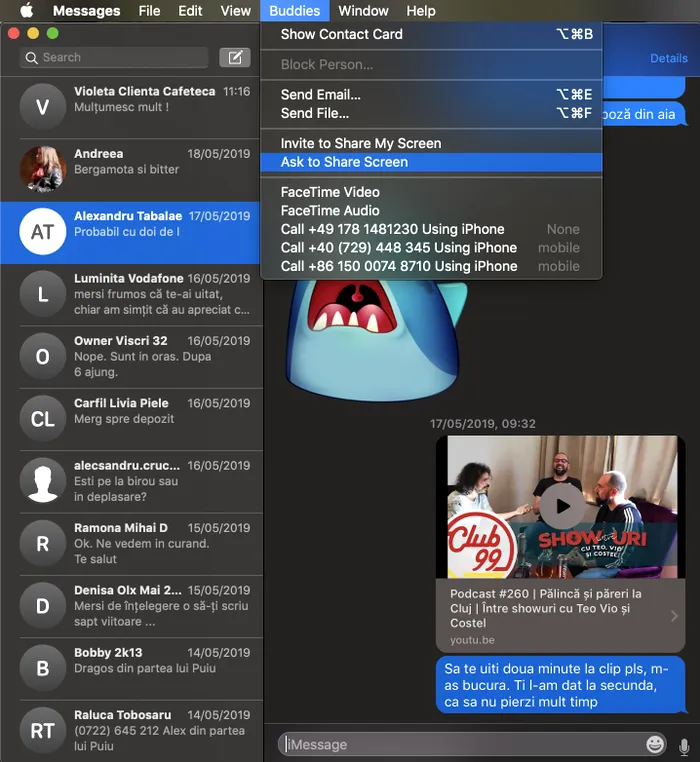Open the link preview chevron arrow
This screenshot has width=700, height=762.
click(x=674, y=616)
